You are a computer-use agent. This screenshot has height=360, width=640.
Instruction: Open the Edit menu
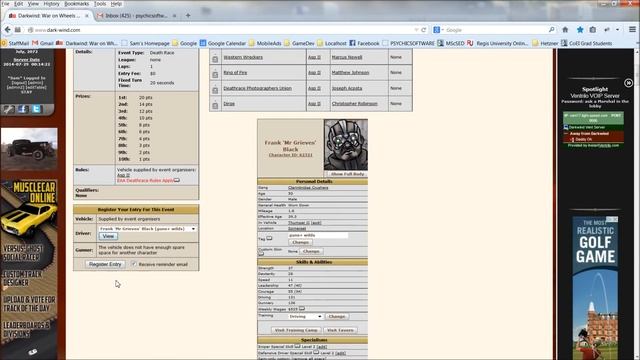pyautogui.click(x=19, y=4)
